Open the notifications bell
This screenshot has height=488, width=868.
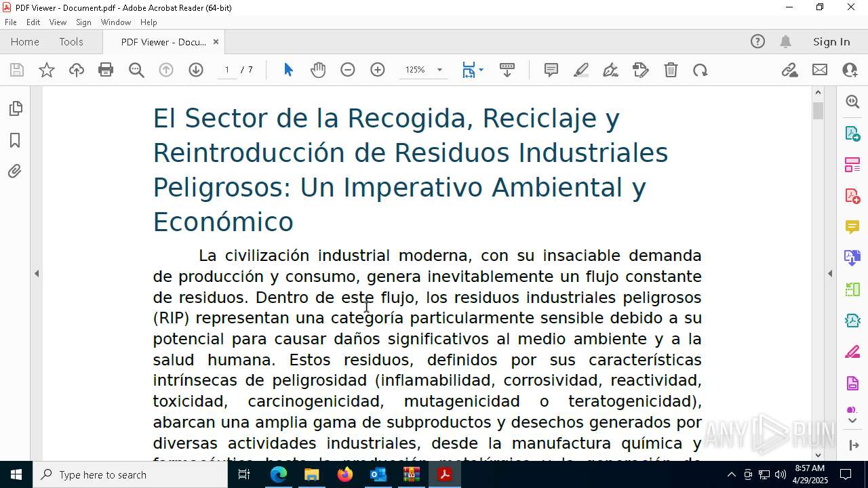[x=785, y=42]
